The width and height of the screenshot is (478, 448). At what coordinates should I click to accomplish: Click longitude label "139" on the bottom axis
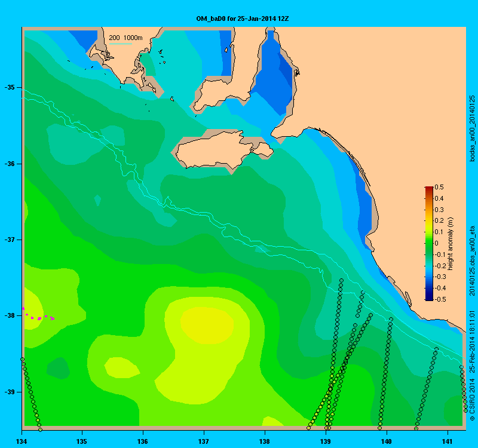[x=326, y=441]
